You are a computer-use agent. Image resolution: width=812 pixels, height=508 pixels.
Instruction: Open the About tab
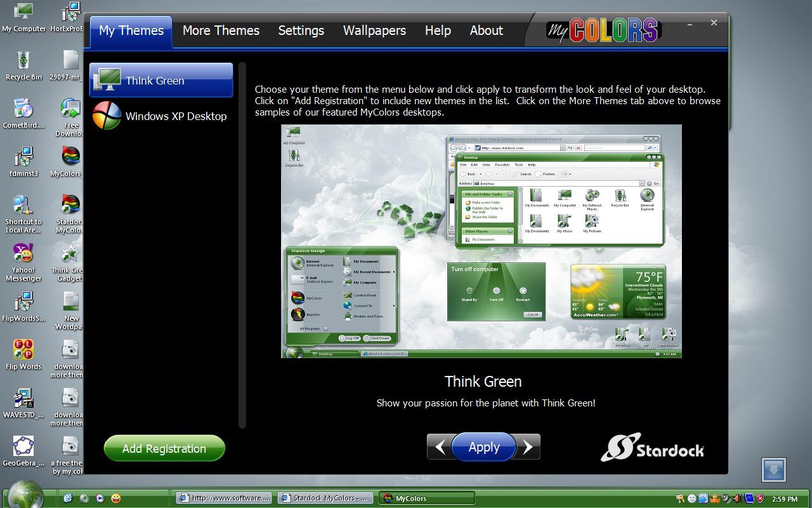point(486,30)
